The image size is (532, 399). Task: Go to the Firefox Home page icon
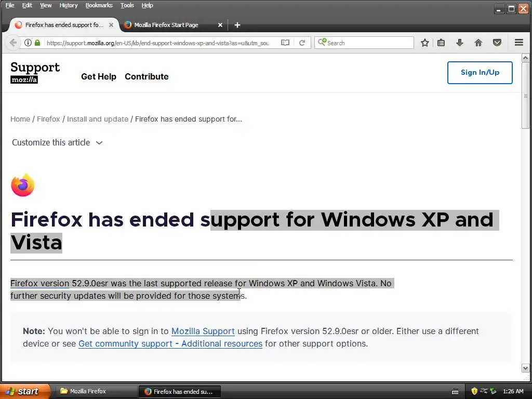(478, 43)
